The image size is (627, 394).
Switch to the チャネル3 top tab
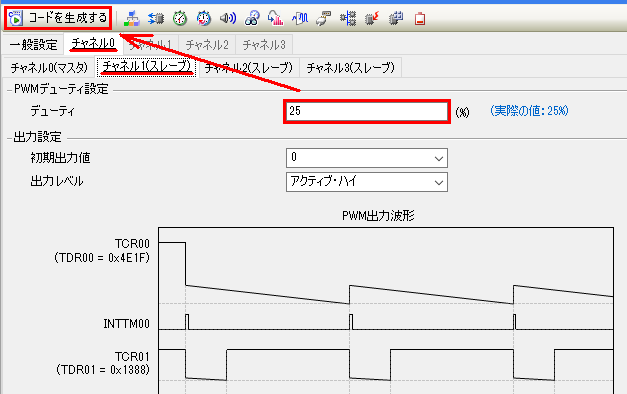tap(264, 44)
